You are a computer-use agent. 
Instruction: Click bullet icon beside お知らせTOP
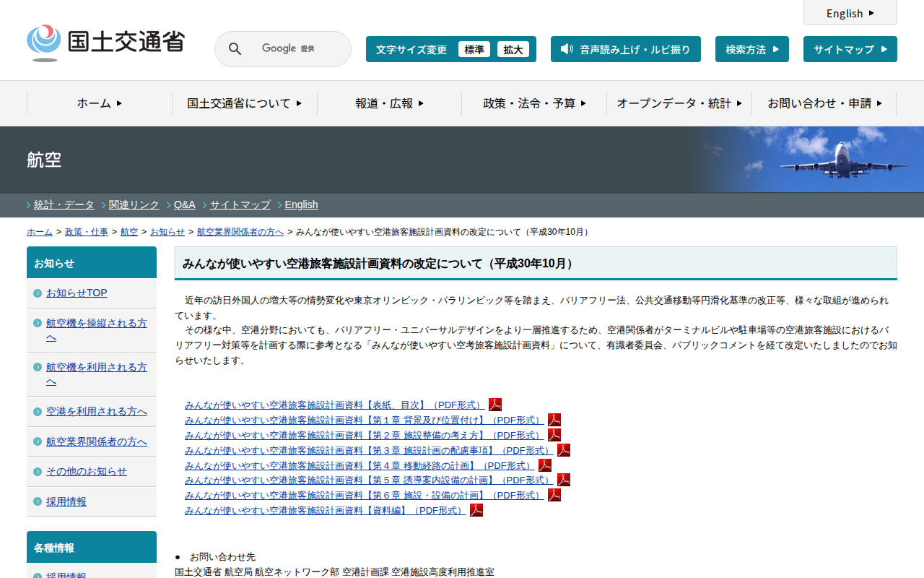pos(38,293)
